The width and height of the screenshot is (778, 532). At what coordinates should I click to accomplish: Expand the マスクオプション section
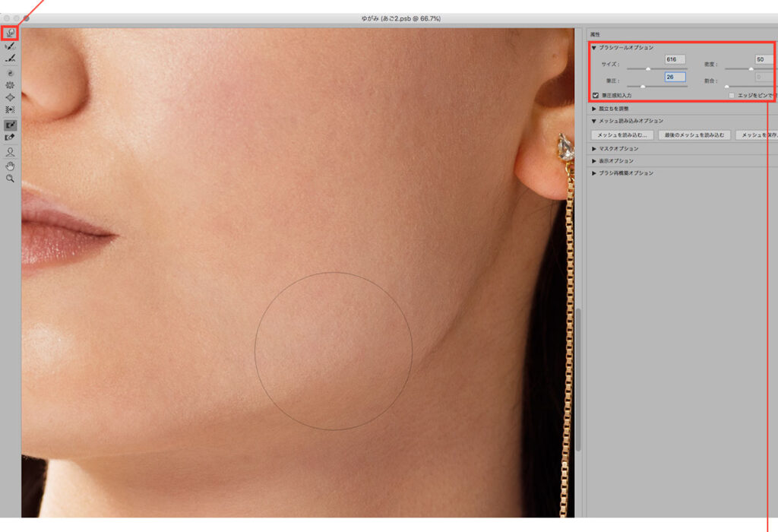(594, 149)
